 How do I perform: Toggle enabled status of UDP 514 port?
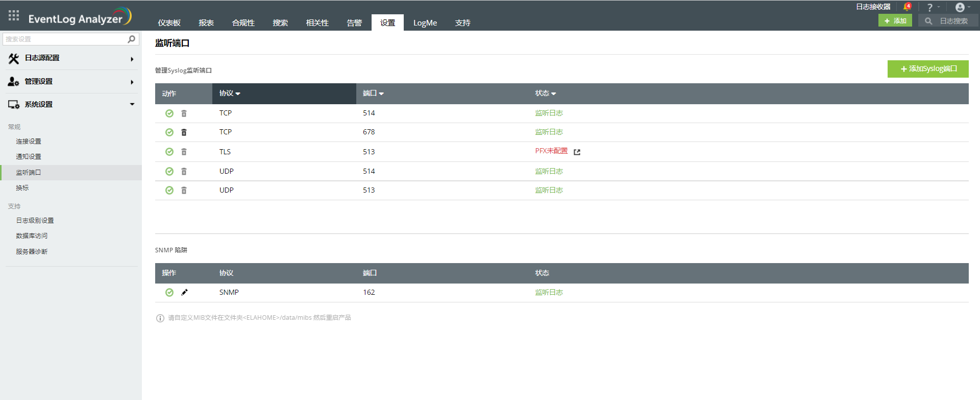169,171
